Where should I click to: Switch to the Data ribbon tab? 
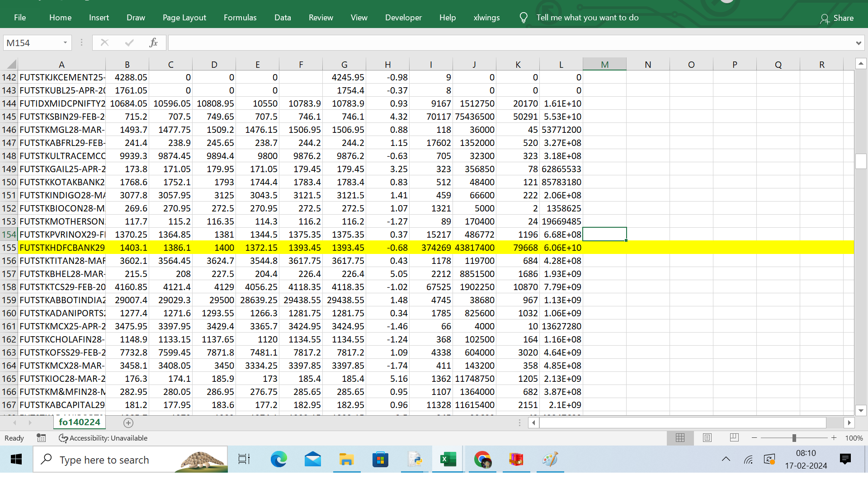[283, 18]
